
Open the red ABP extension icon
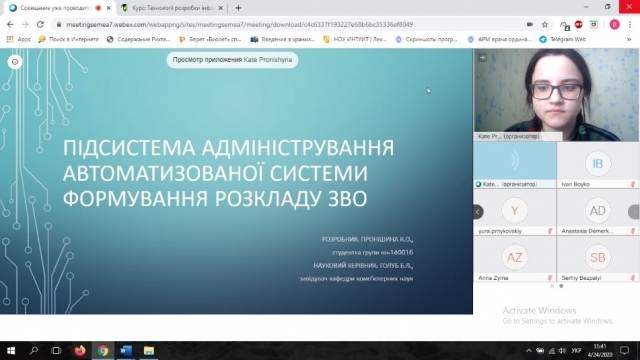point(578,24)
